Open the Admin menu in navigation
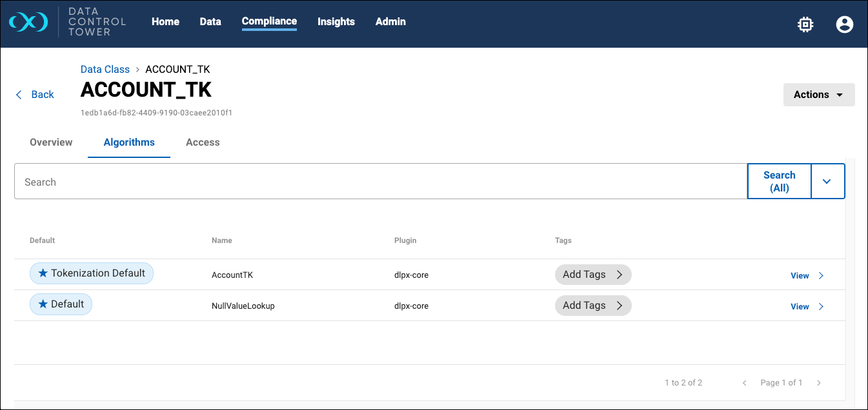Image resolution: width=868 pixels, height=410 pixels. pos(390,22)
